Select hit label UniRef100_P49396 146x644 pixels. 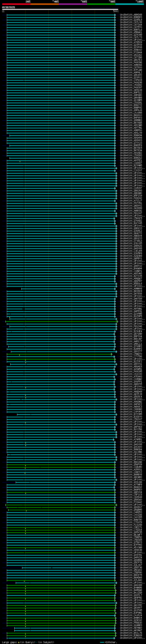[131, 63]
